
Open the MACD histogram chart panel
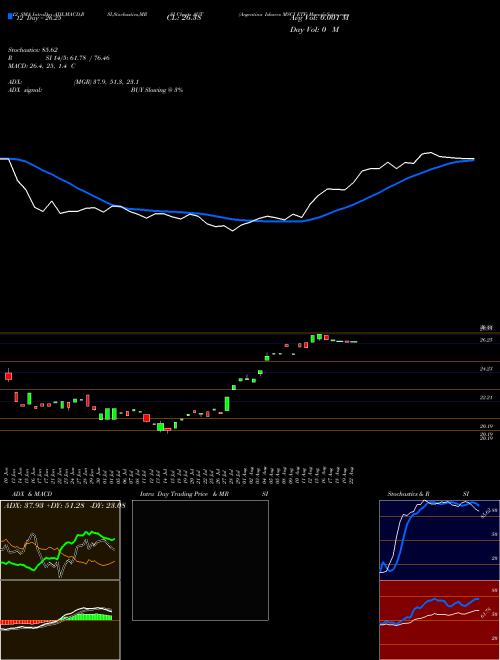[x=60, y=620]
